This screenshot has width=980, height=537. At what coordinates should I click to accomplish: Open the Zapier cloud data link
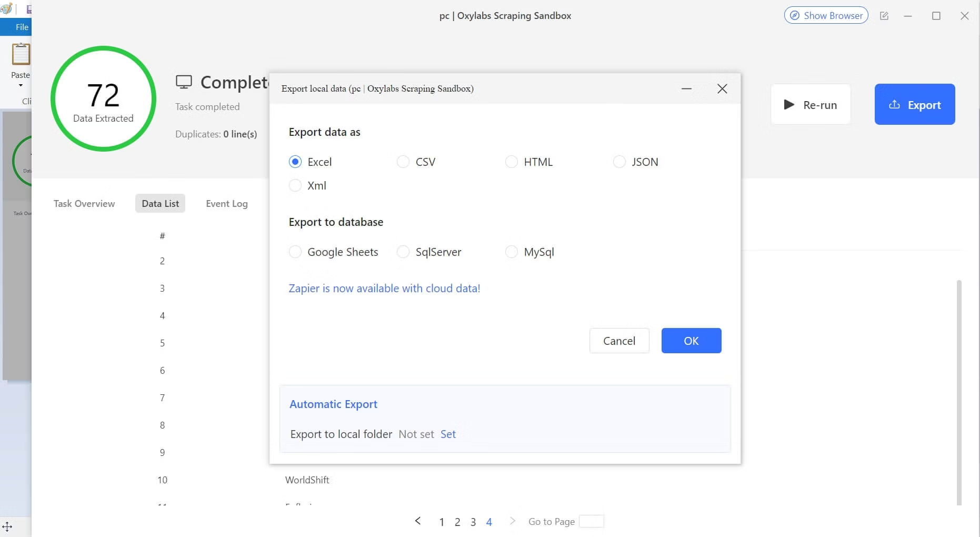coord(384,289)
